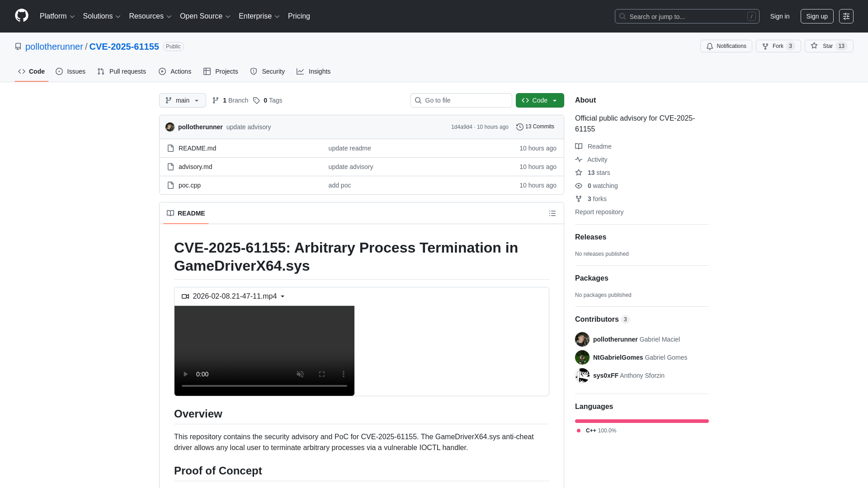Open the Pricing menu item

299,16
